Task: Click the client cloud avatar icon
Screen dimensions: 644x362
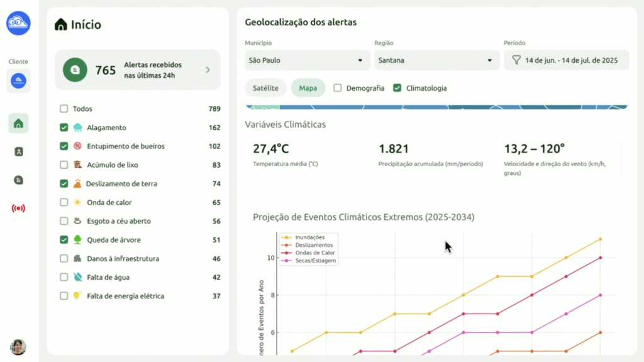Action: (18, 81)
